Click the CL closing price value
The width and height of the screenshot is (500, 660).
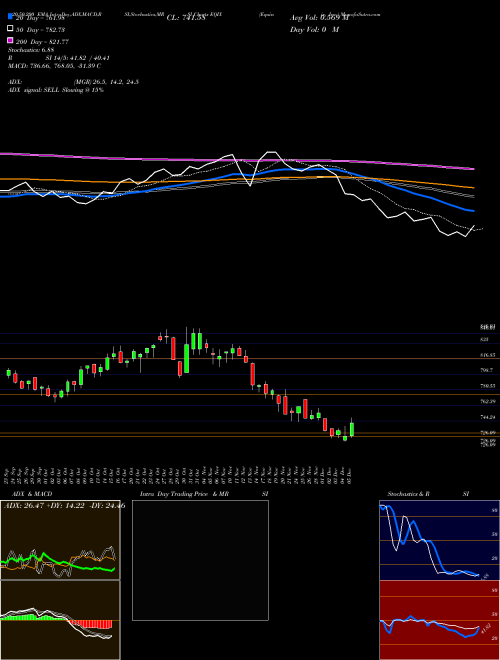(186, 18)
